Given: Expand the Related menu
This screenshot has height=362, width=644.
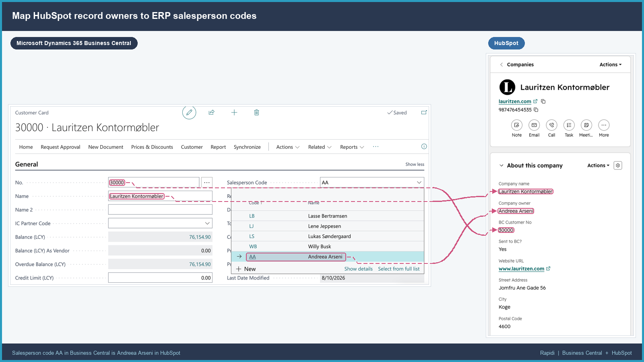Looking at the screenshot, I should click(x=320, y=147).
